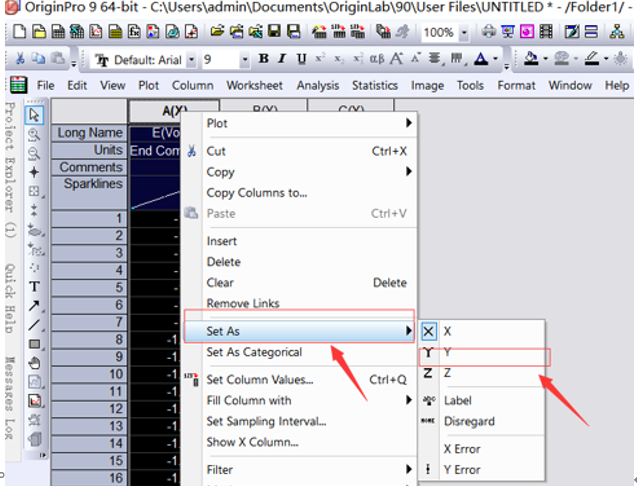
Task: Open the Worksheet menu
Action: click(255, 85)
